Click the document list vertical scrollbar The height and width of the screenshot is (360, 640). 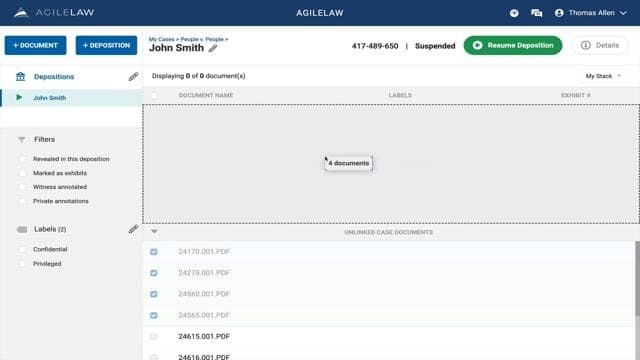point(637,278)
